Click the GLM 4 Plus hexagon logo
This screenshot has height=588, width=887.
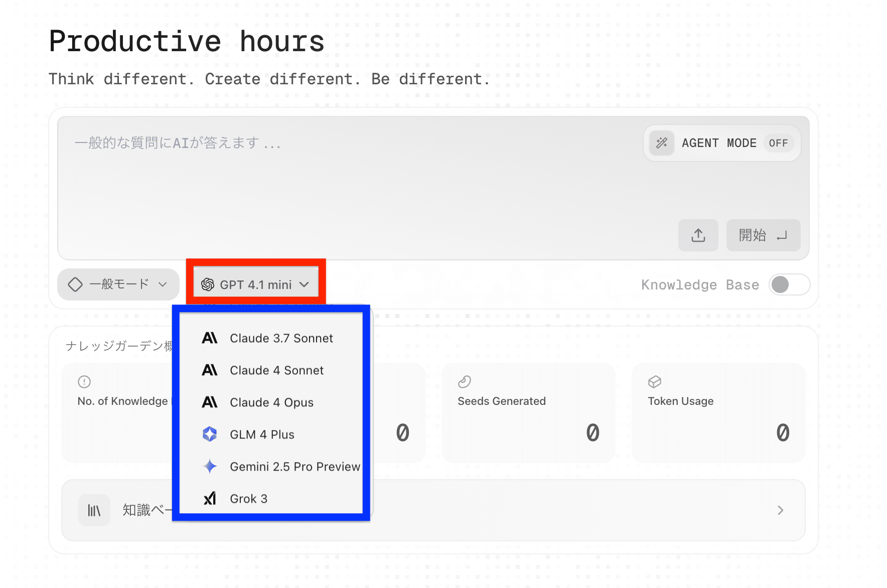click(x=210, y=434)
